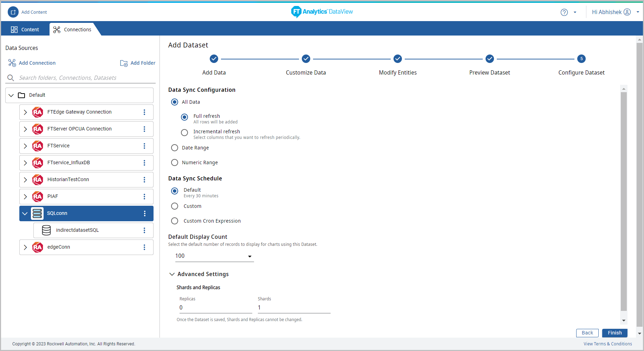644x351 pixels.
Task: Click the dataset form vertical scrollbar
Action: (624, 200)
